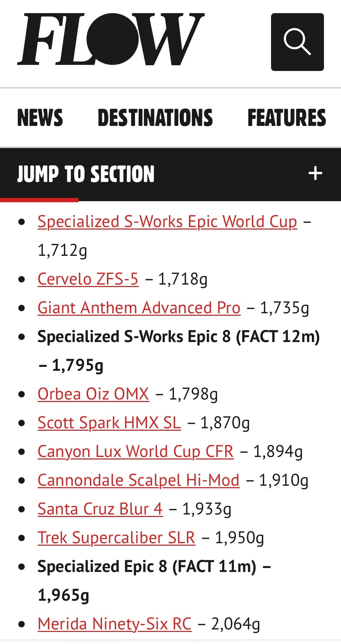
Task: Click the FLOW logo
Action: pyautogui.click(x=110, y=40)
